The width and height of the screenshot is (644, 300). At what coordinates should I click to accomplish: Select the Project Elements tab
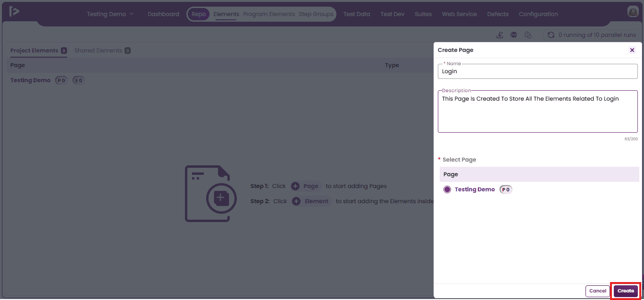pyautogui.click(x=39, y=51)
